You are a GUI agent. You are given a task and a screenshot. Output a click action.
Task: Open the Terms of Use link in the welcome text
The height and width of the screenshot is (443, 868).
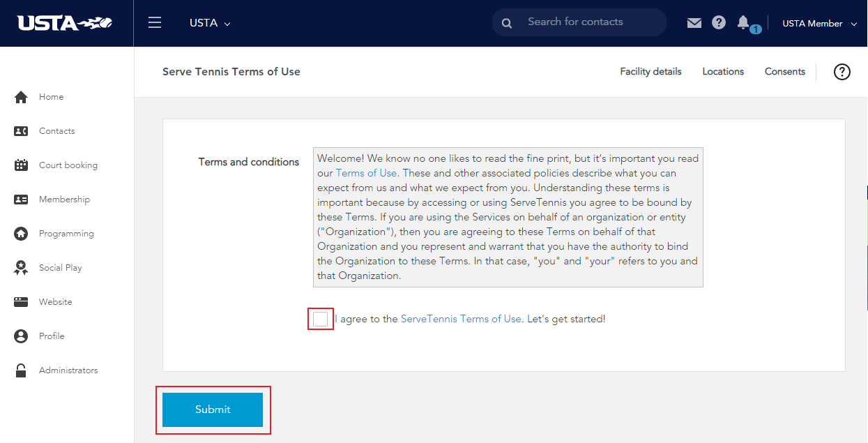[x=367, y=173]
